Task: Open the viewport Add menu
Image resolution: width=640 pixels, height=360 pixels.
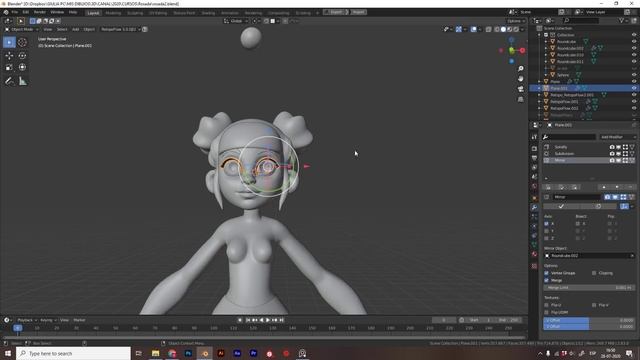Action: [x=76, y=29]
